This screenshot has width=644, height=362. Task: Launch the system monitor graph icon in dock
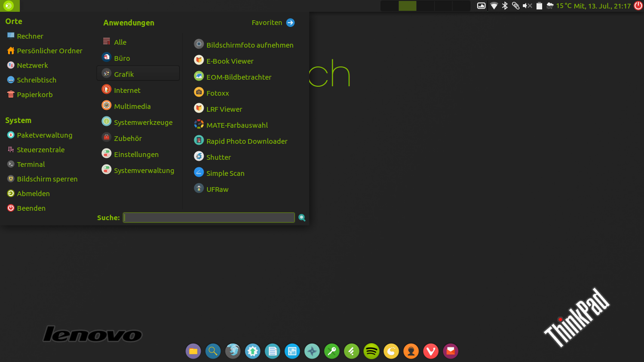(x=292, y=351)
